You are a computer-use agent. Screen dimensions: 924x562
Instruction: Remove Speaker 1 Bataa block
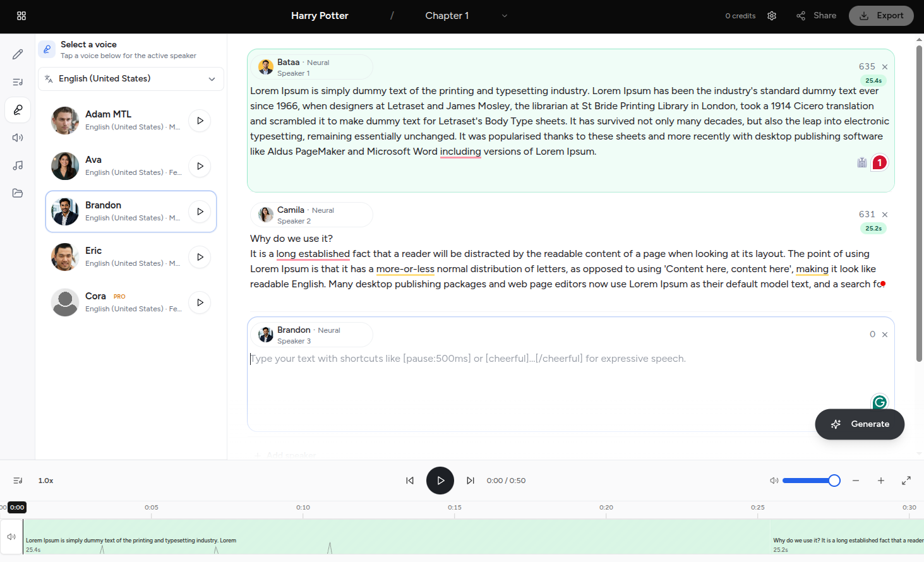pyautogui.click(x=885, y=67)
